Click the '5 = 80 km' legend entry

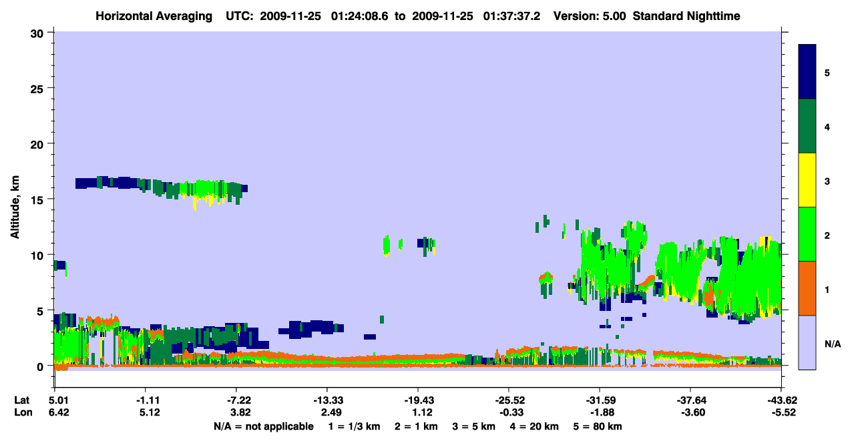point(598,426)
